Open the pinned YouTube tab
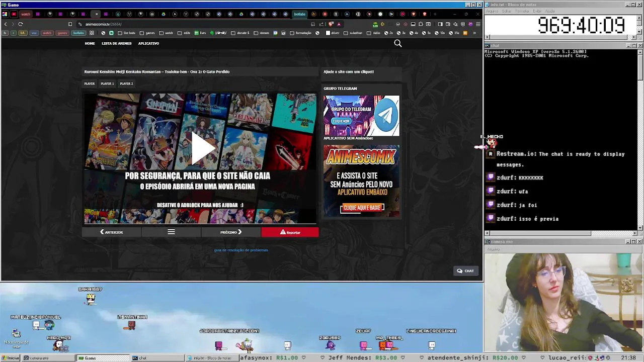The height and width of the screenshot is (362, 644). coord(14,14)
